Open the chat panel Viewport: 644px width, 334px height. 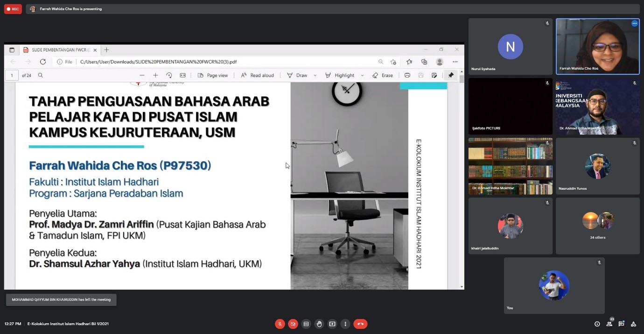(x=621, y=324)
